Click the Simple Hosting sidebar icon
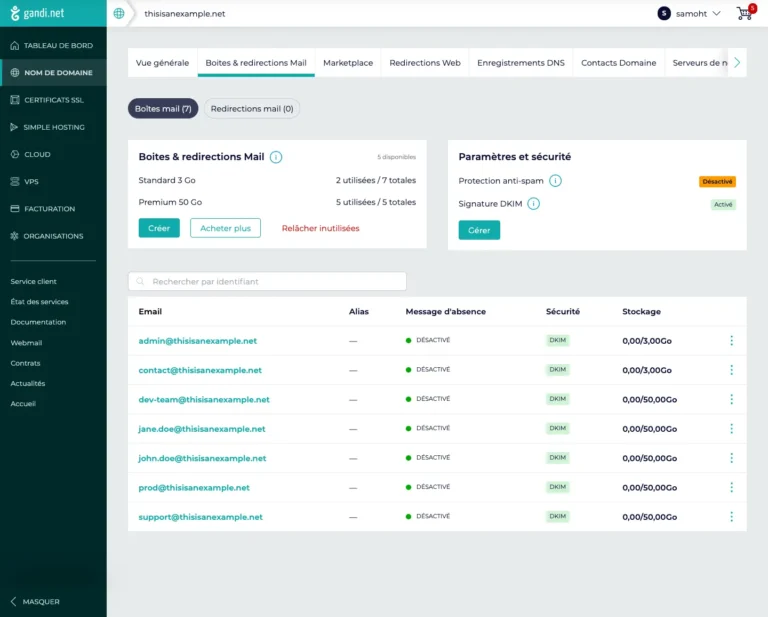 click(14, 127)
